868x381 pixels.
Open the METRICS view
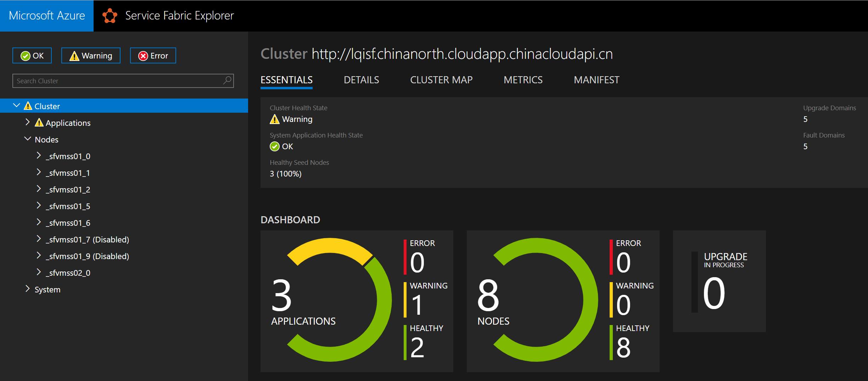[x=523, y=80]
